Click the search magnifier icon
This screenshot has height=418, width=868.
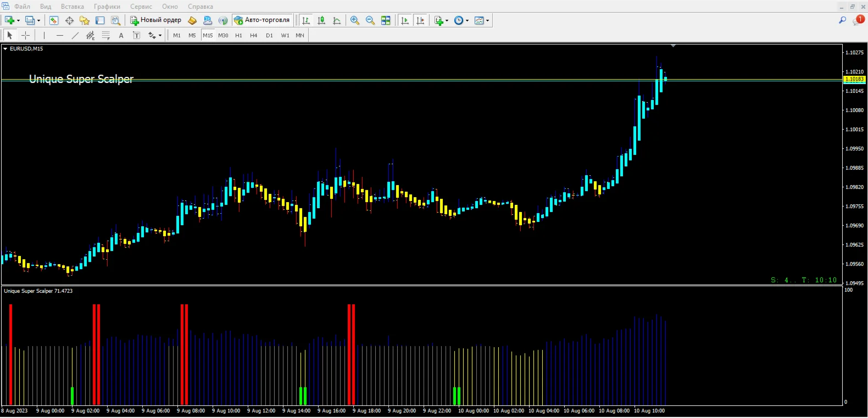842,20
